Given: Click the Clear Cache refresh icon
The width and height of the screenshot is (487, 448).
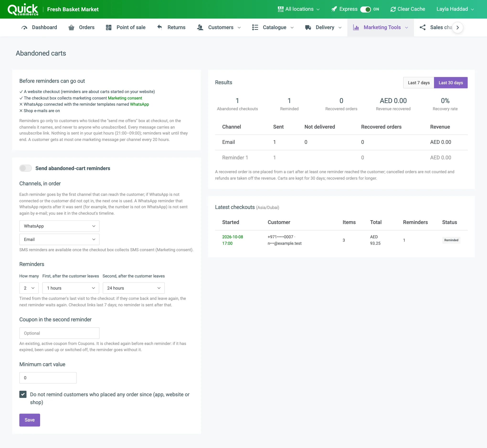Looking at the screenshot, I should coord(393,9).
